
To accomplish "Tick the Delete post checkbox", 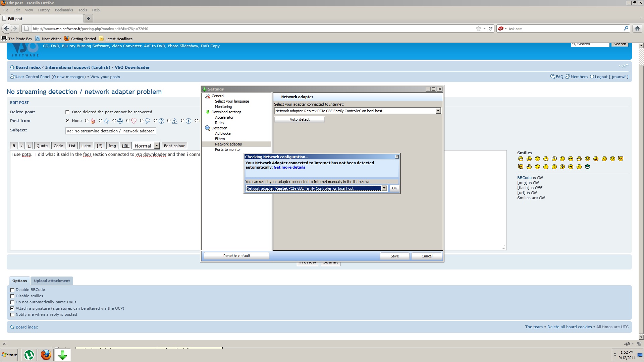I will pos(67,112).
